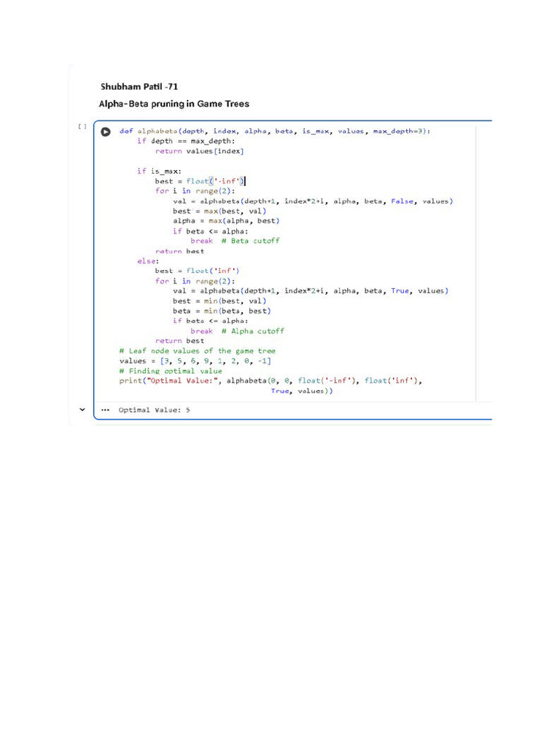Place cursor in the values list assignment

[x=195, y=361]
